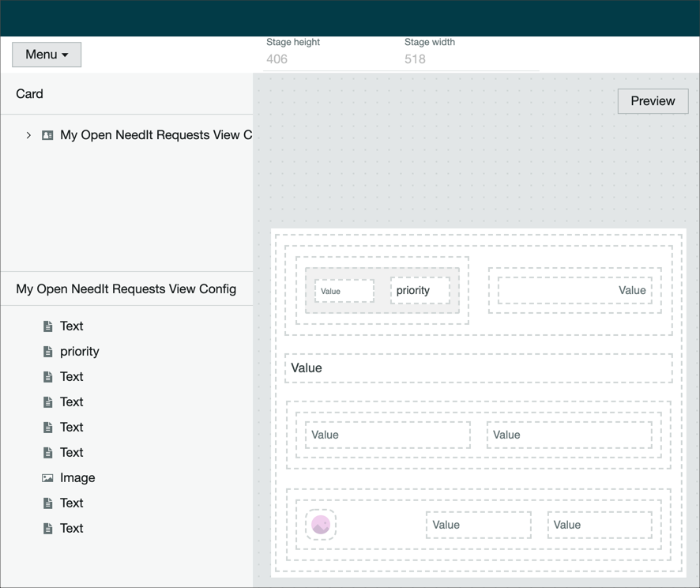The width and height of the screenshot is (700, 588).
Task: Click the Image component icon in the config list
Action: click(x=48, y=477)
